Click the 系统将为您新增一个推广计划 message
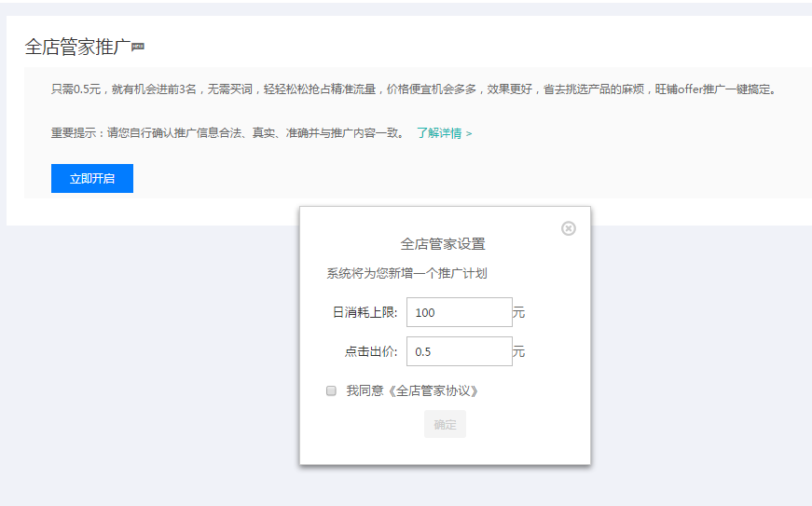812x506 pixels. pyautogui.click(x=406, y=274)
